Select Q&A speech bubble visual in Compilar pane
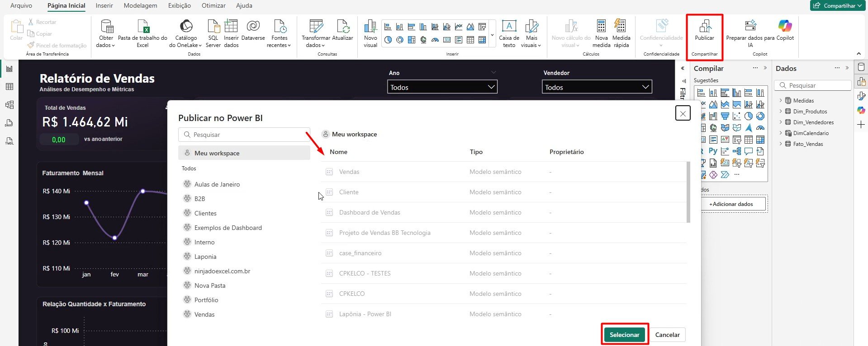 pos(749,151)
